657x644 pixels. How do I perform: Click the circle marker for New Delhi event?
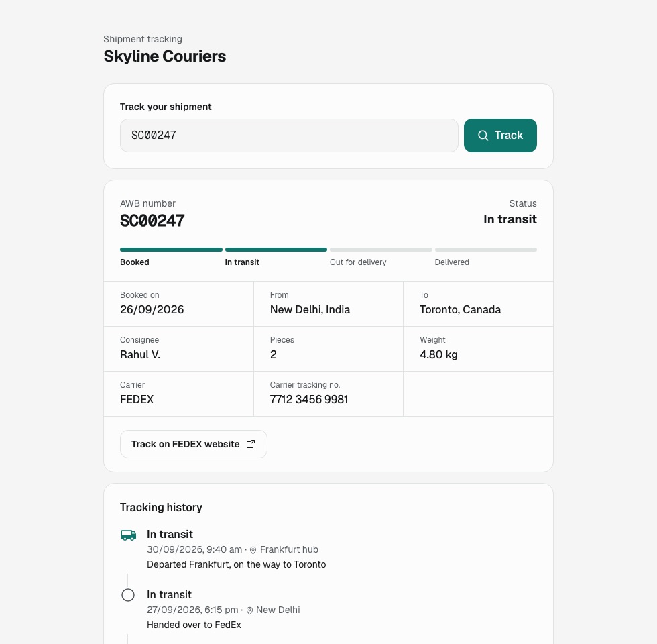point(128,595)
